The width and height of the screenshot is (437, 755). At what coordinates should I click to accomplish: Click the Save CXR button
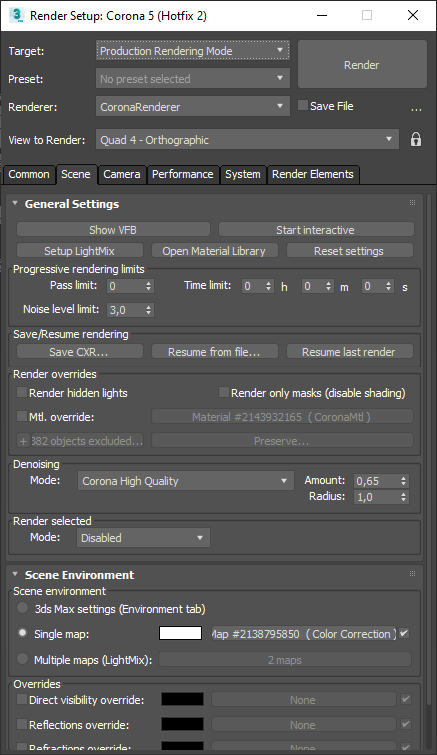coord(80,351)
